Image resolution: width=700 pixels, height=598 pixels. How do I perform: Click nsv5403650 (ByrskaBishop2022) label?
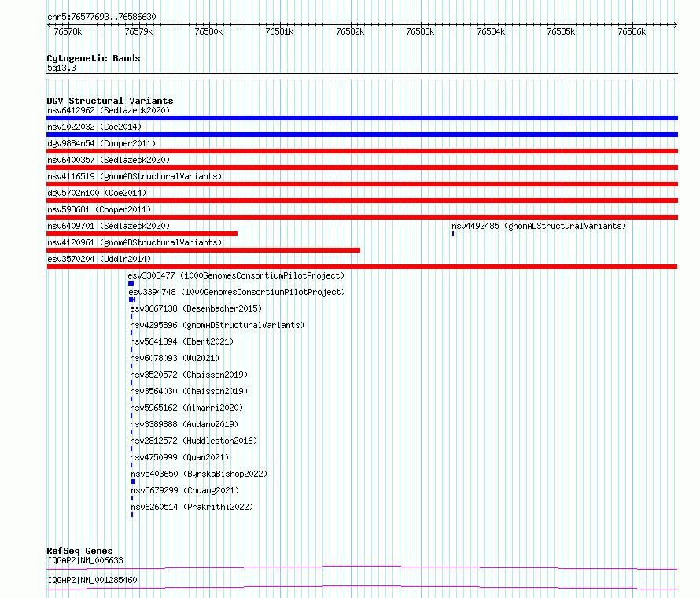tap(199, 474)
